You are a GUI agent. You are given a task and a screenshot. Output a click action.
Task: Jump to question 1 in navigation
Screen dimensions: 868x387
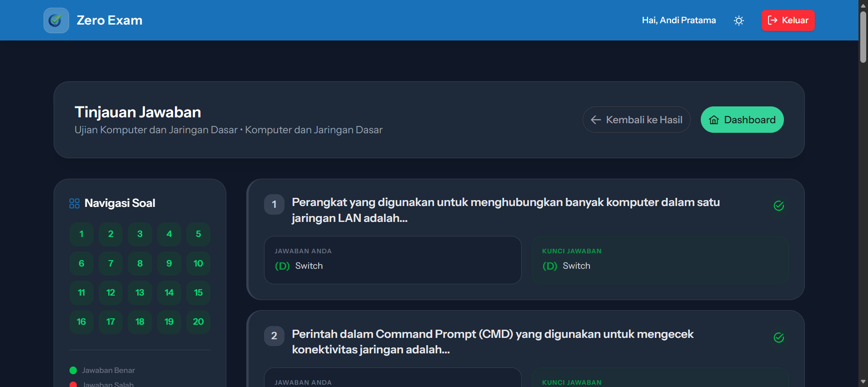(81, 234)
